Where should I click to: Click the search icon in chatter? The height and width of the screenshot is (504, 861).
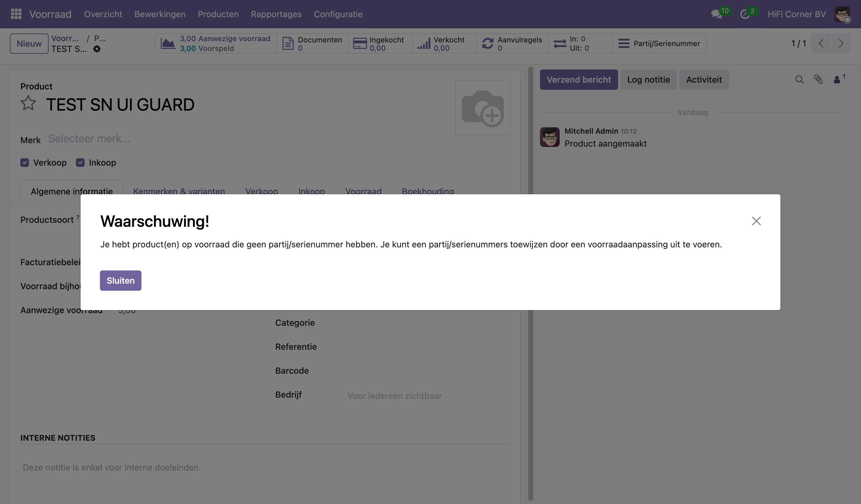pyautogui.click(x=799, y=80)
